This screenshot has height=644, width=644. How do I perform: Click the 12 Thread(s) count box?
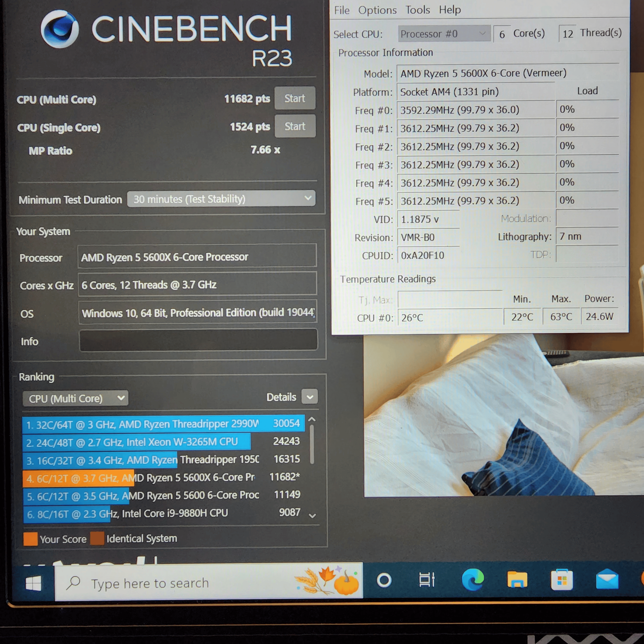tap(568, 33)
